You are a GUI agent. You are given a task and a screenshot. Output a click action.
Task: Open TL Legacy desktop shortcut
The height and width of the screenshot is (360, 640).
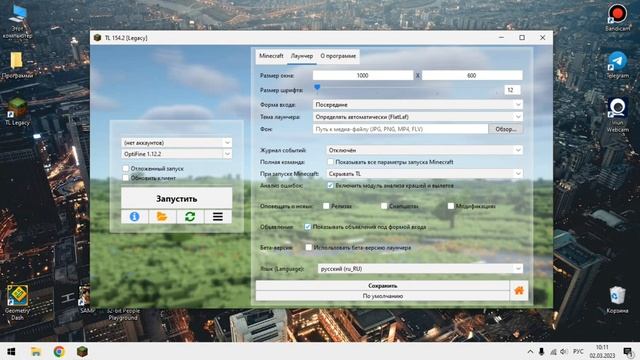18,111
